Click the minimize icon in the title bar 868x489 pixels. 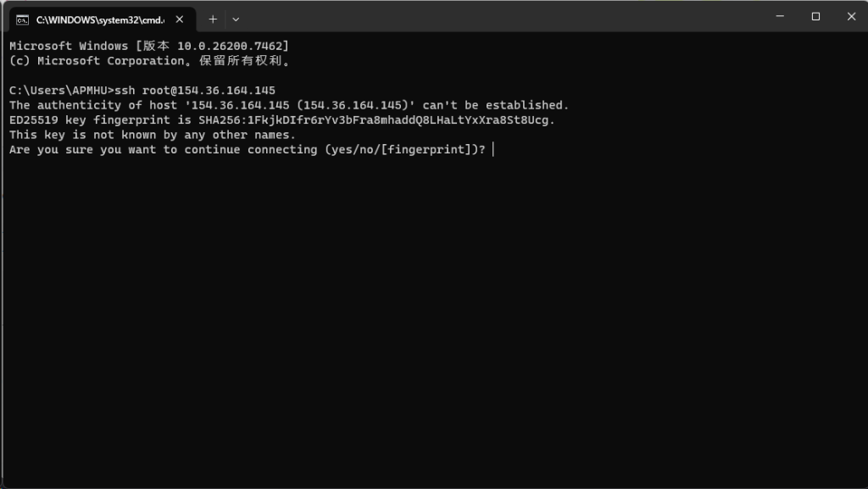778,16
